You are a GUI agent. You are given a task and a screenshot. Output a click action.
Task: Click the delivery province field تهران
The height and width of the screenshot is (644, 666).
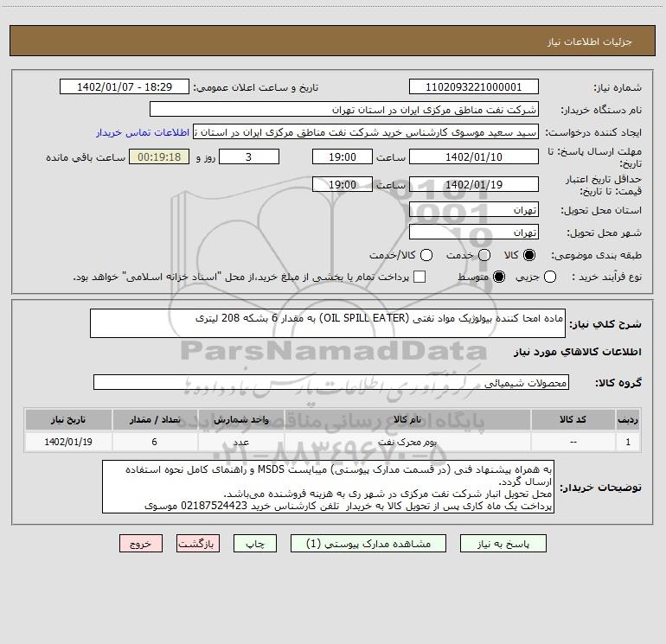click(474, 210)
